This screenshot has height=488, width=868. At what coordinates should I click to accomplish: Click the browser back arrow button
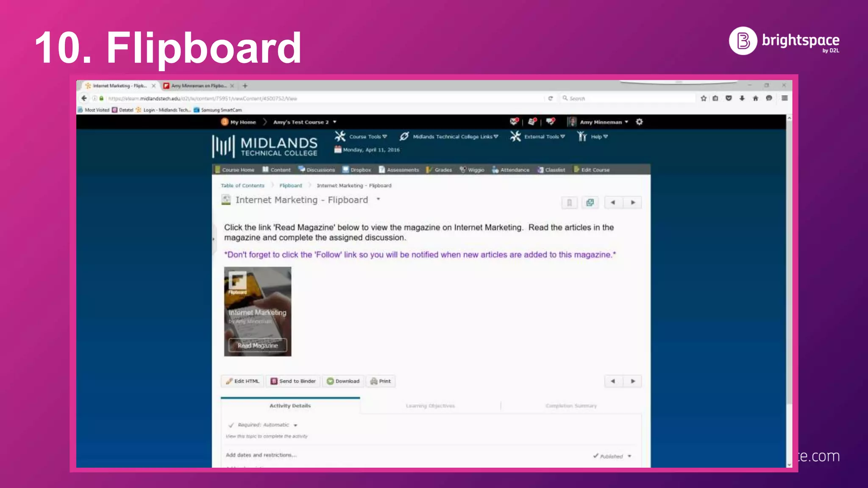coord(84,98)
